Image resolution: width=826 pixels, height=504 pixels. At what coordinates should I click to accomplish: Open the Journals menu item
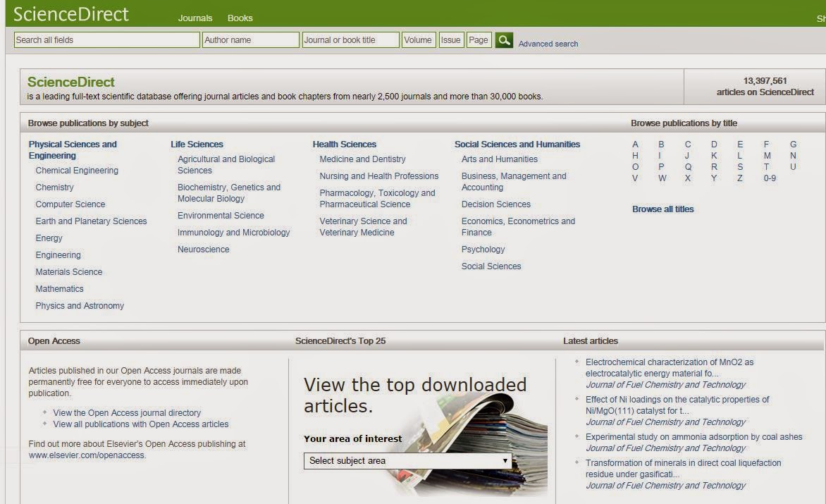[x=195, y=18]
